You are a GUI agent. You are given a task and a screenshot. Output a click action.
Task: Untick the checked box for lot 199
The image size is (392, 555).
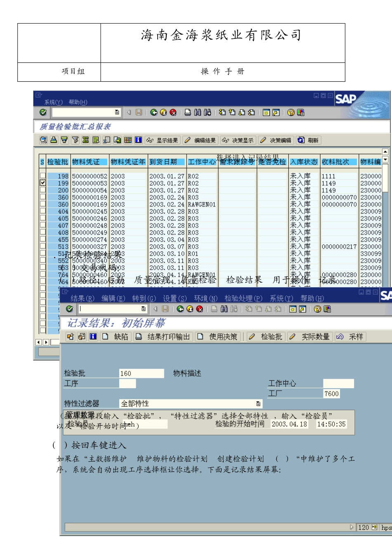point(43,183)
